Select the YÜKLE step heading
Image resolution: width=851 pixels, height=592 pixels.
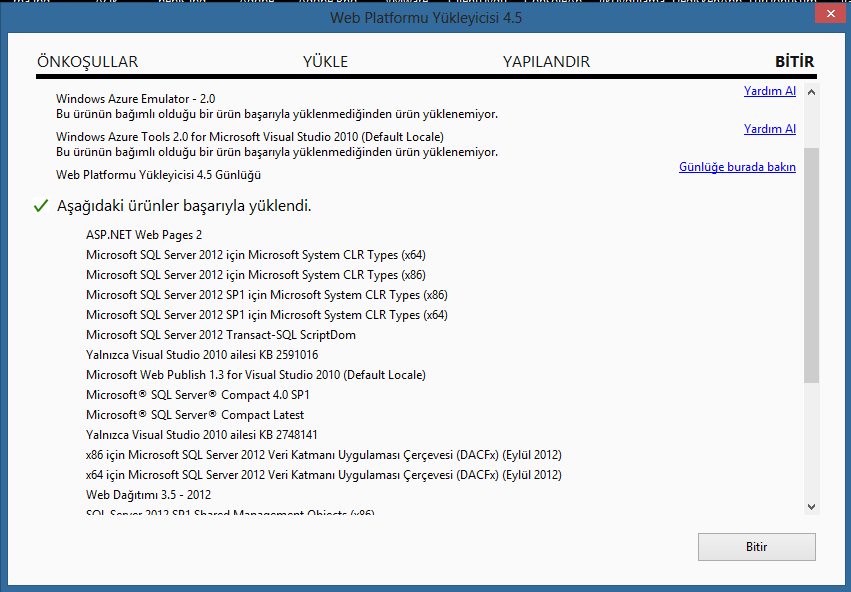(325, 62)
